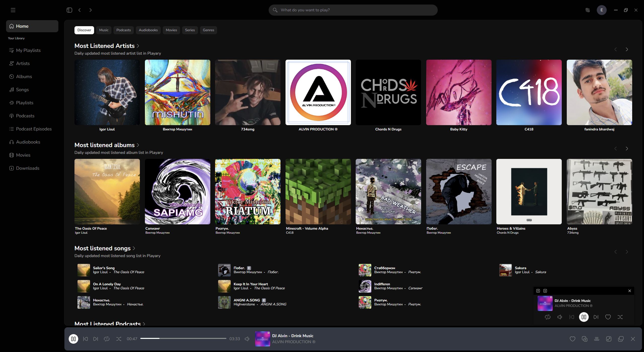Switch to the Music tab
The height and width of the screenshot is (352, 644).
click(x=104, y=30)
